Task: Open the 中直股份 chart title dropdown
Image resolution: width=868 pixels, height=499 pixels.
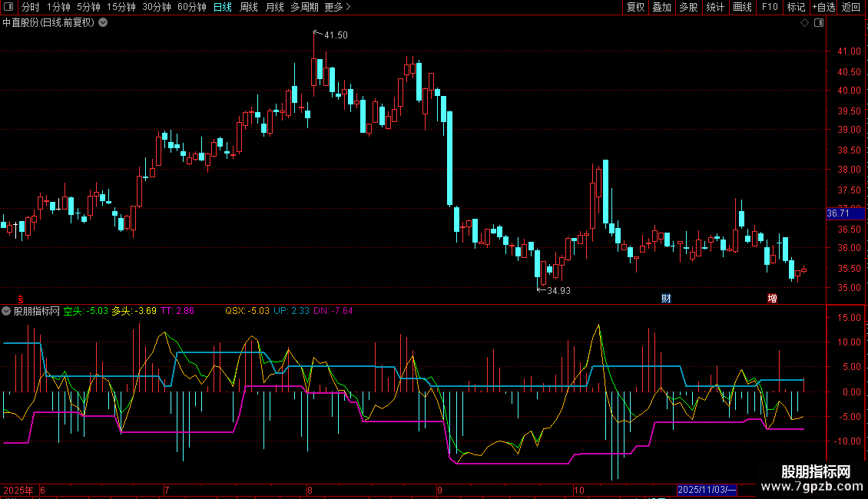Action: (104, 23)
